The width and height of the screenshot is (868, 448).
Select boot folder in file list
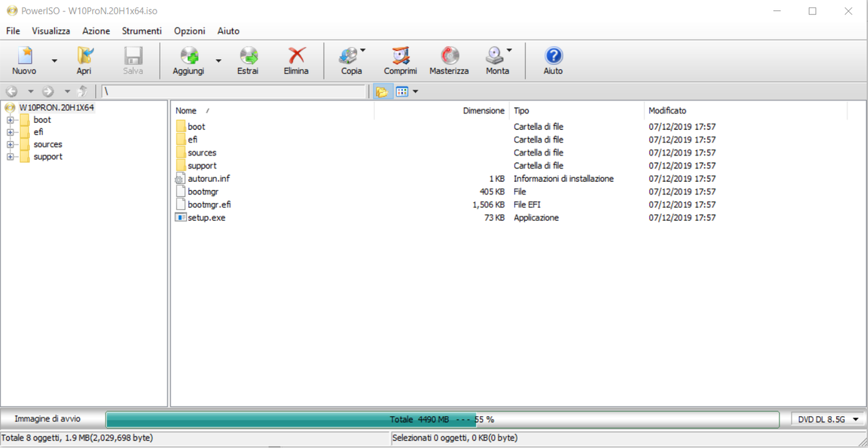[x=197, y=127]
